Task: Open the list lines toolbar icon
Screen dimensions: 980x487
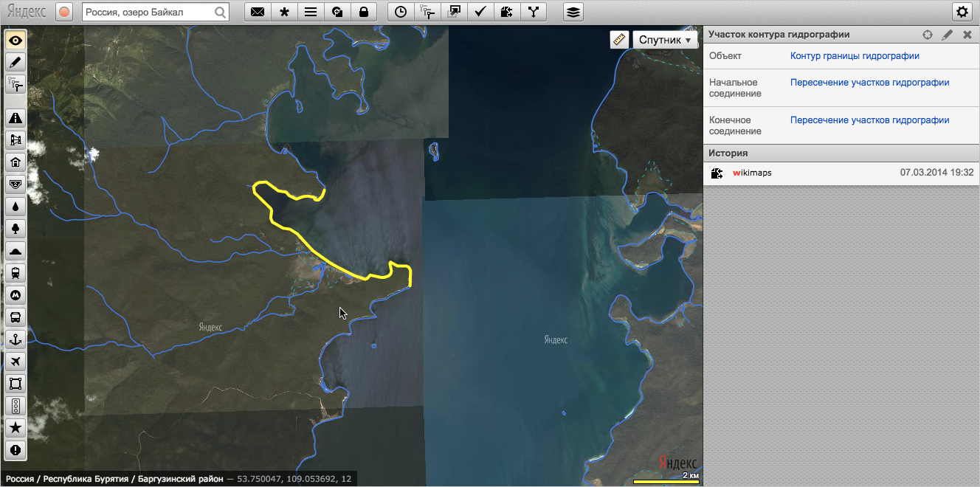Action: pyautogui.click(x=311, y=12)
